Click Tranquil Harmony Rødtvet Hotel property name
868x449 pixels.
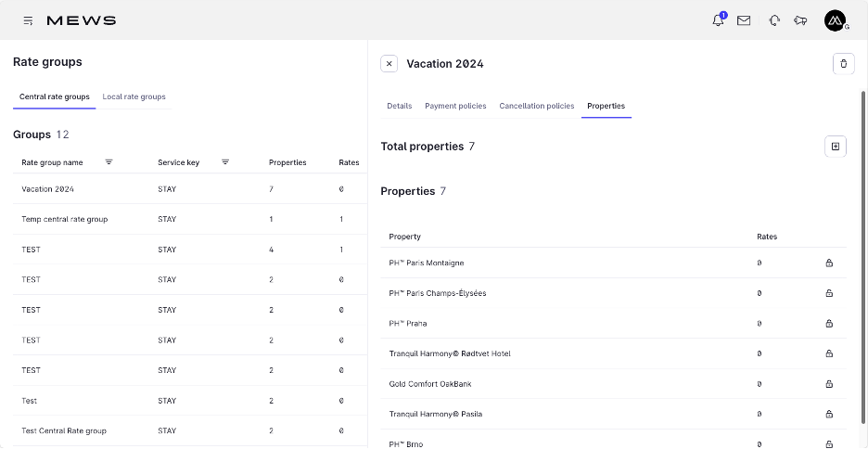coord(450,353)
